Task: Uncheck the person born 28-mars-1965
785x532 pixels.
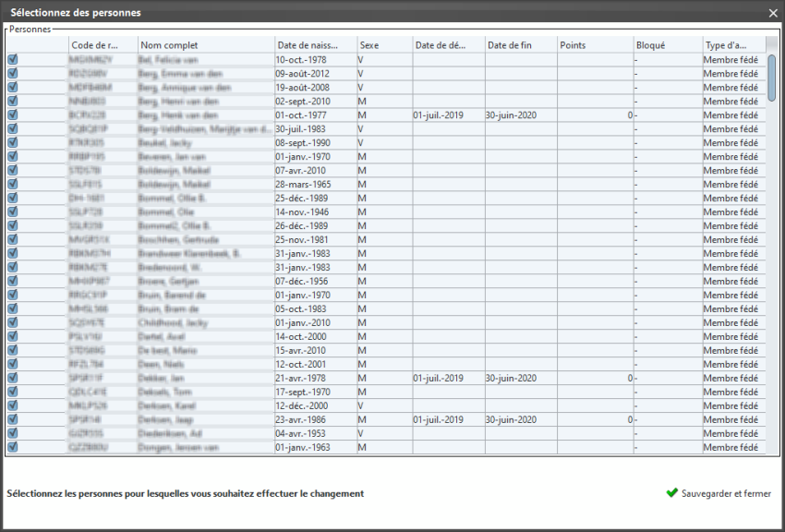Action: [13, 184]
